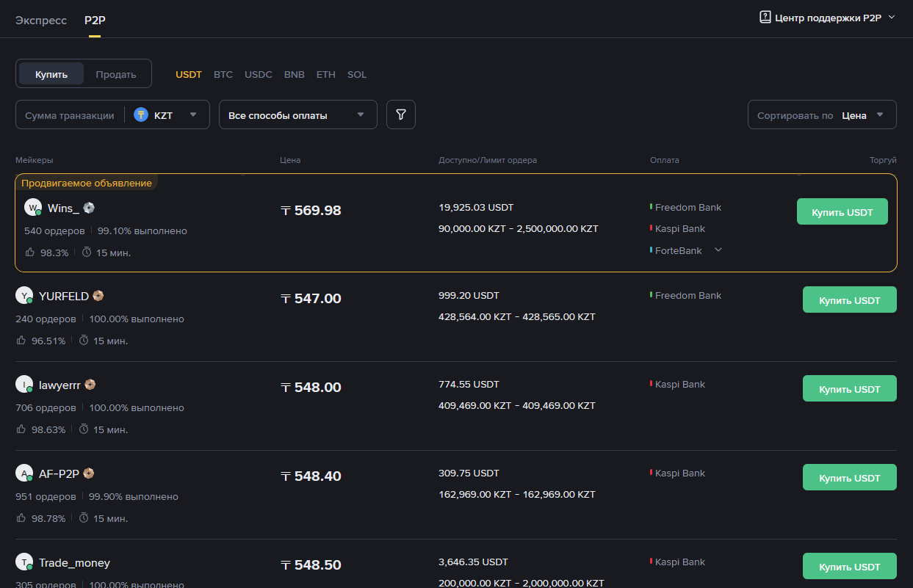The height and width of the screenshot is (588, 913).
Task: Select BTC as the cryptocurrency
Action: pyautogui.click(x=223, y=74)
